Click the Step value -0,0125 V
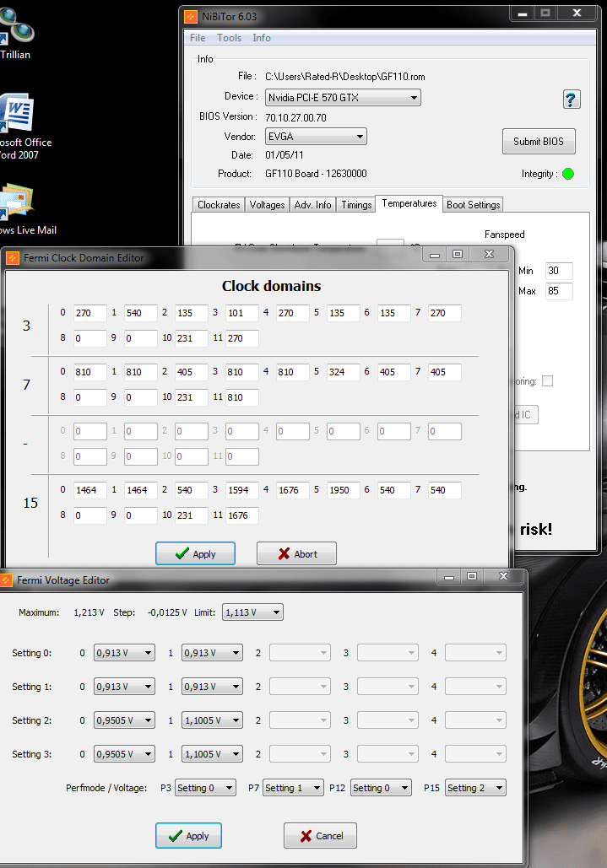 click(166, 612)
